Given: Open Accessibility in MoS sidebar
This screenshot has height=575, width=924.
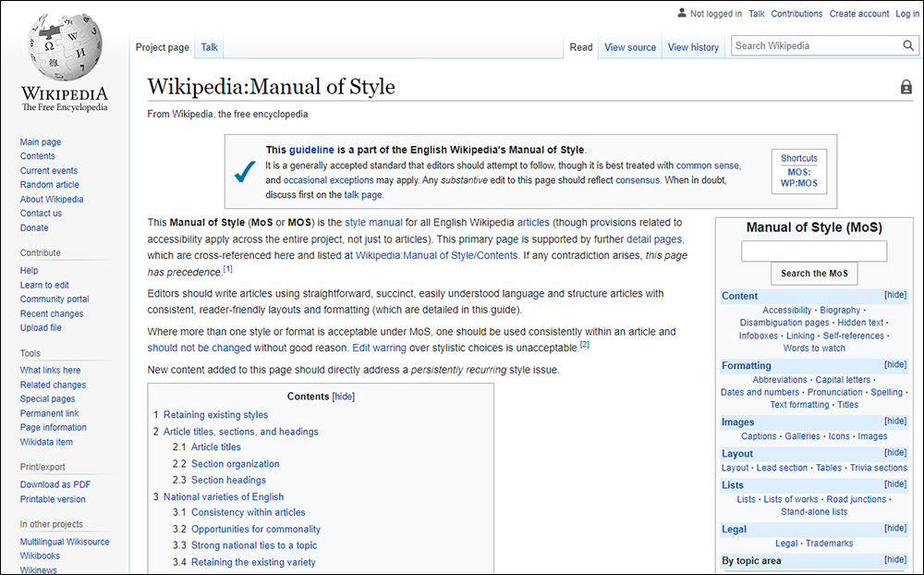Looking at the screenshot, I should [786, 310].
